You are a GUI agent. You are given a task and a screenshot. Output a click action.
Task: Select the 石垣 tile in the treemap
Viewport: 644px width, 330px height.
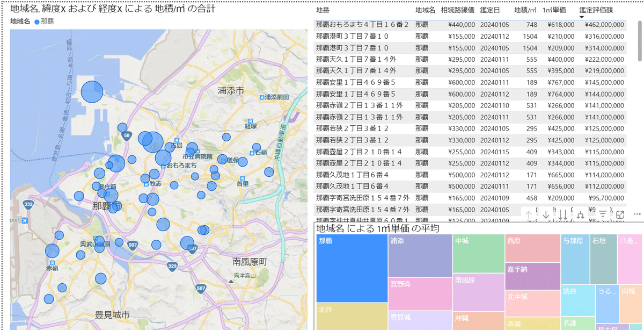[604, 259]
